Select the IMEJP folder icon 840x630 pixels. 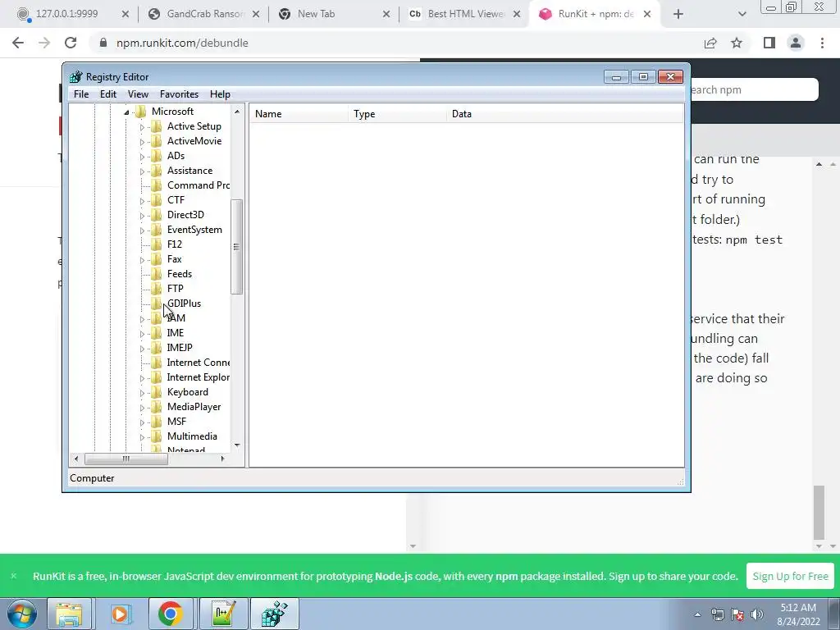pyautogui.click(x=157, y=348)
